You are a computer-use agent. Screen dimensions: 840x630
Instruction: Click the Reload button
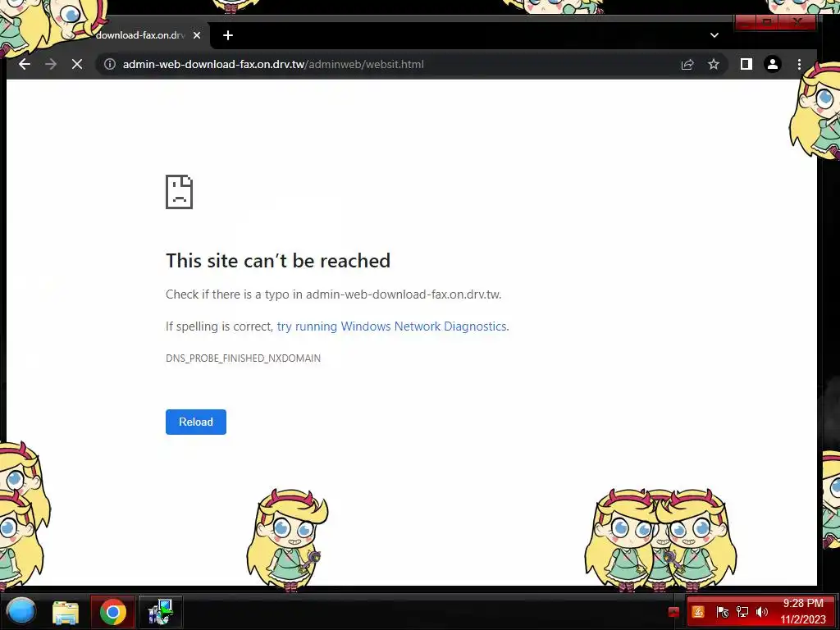tap(196, 422)
